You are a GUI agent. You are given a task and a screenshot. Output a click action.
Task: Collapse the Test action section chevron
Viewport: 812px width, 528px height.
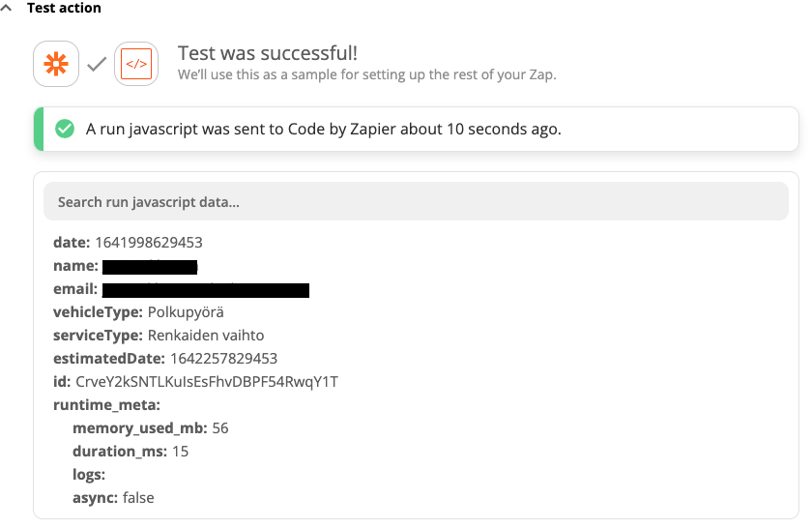[6, 8]
